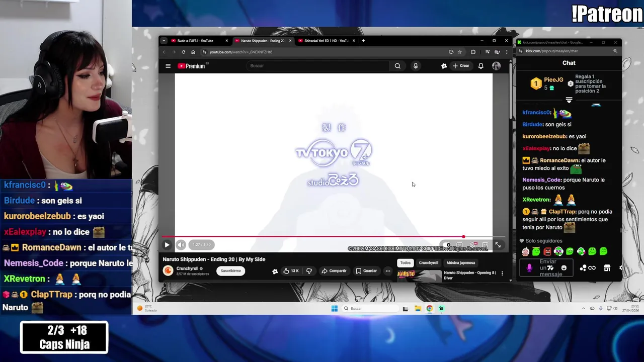Click RomanceDawn username in Kick chat

559,160
